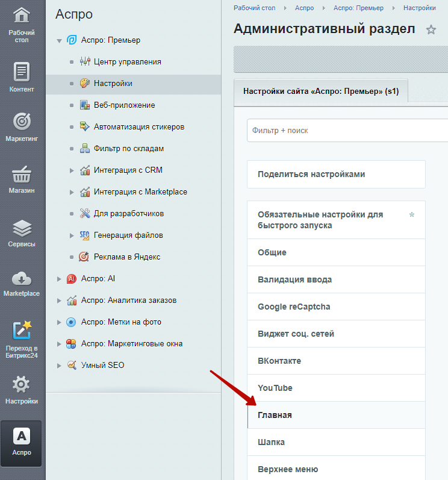Click the Переход в Битрикс24 icon

click(22, 330)
